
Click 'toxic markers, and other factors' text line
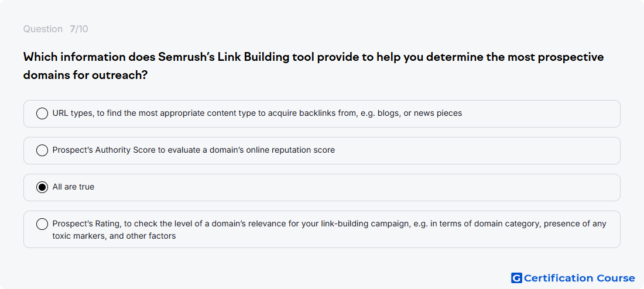point(114,236)
